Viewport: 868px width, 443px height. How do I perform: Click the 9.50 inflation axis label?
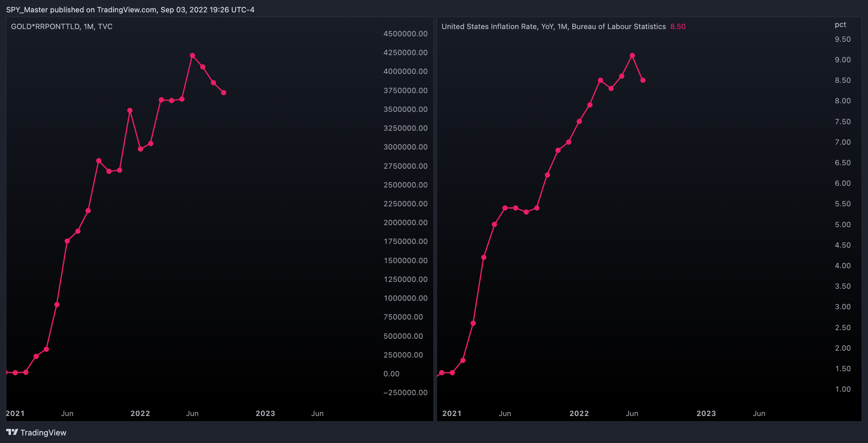[843, 39]
